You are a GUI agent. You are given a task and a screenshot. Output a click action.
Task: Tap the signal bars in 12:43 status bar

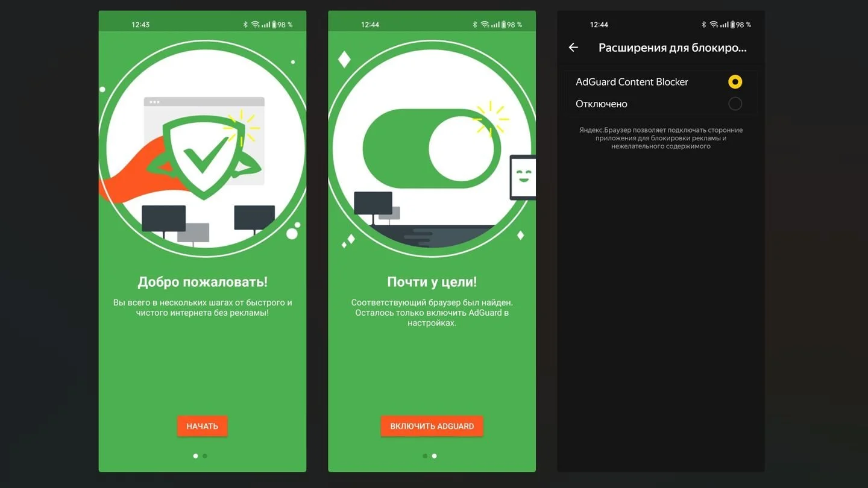click(x=266, y=25)
